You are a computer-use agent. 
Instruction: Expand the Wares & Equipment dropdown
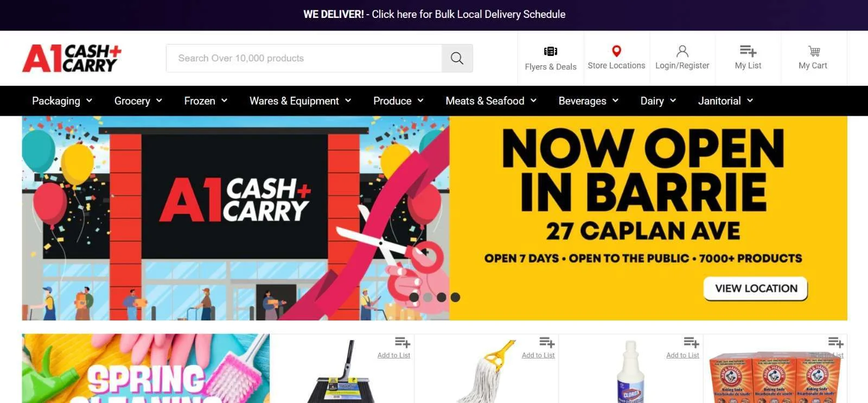(301, 101)
